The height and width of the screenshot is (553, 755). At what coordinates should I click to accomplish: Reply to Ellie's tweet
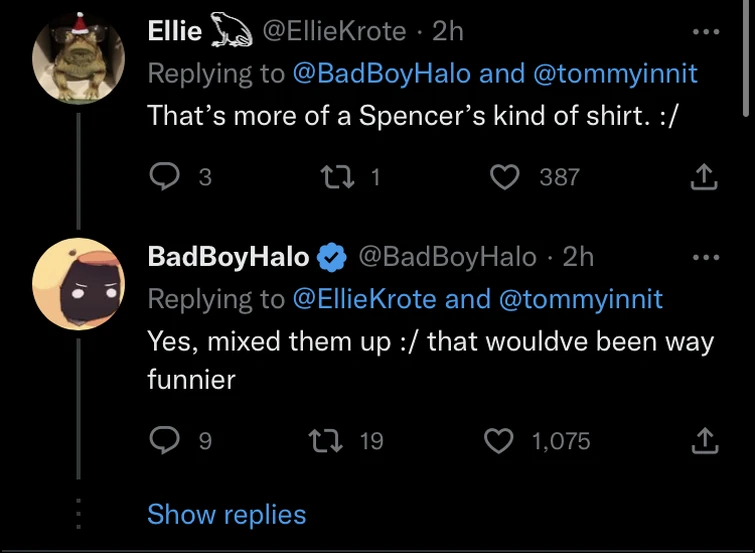pos(163,177)
